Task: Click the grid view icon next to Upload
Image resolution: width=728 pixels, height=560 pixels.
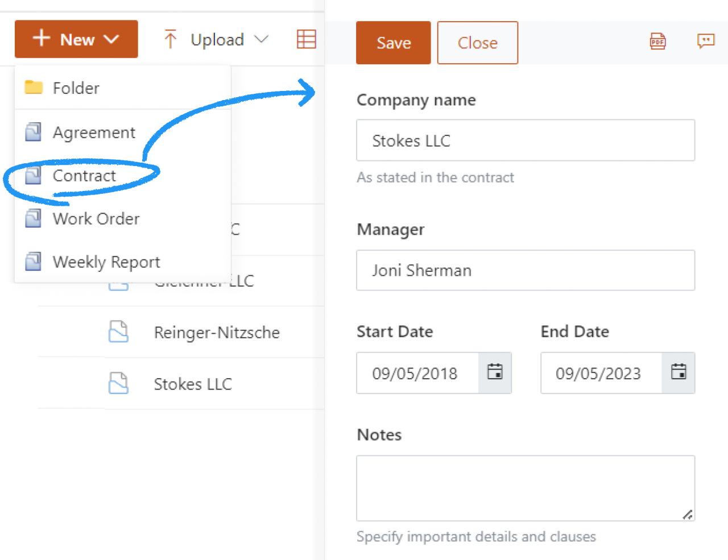Action: point(306,39)
